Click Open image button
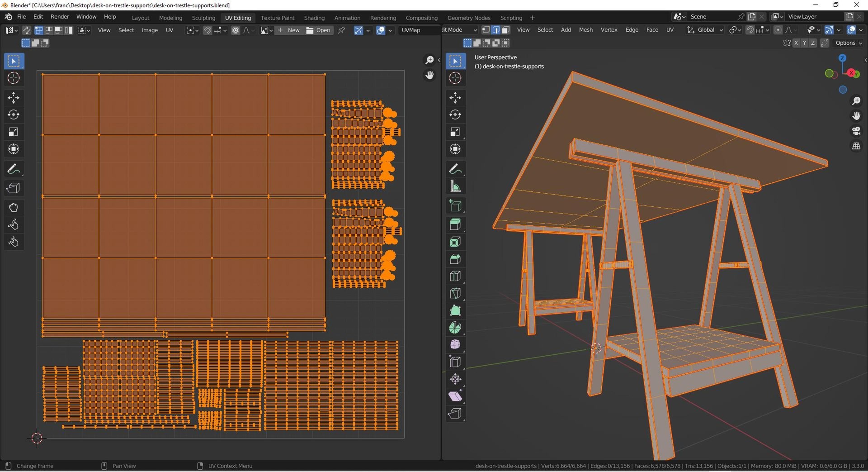The width and height of the screenshot is (868, 472). point(318,30)
